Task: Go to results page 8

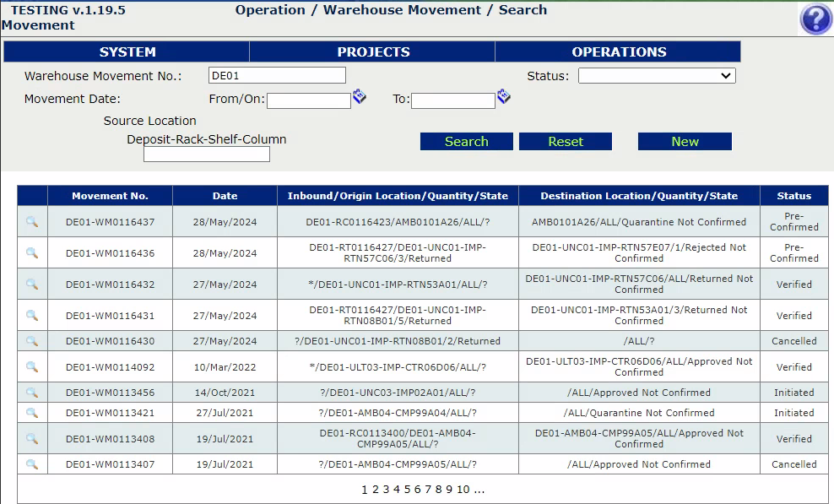Action: click(x=438, y=489)
